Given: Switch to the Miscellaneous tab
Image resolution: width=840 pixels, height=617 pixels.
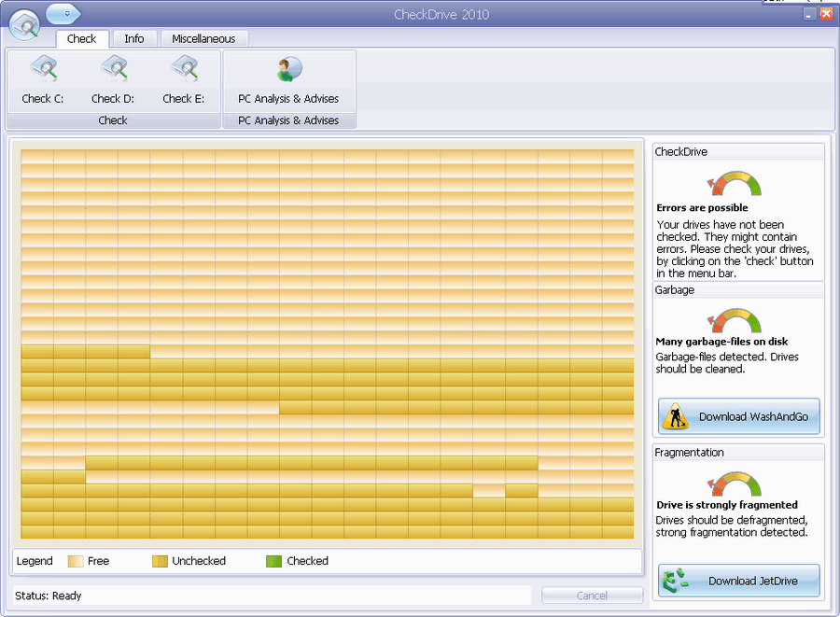Looking at the screenshot, I should [x=203, y=38].
